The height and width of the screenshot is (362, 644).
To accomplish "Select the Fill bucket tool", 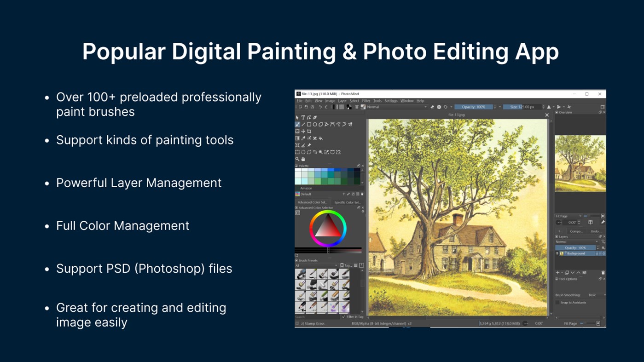I will tap(320, 138).
